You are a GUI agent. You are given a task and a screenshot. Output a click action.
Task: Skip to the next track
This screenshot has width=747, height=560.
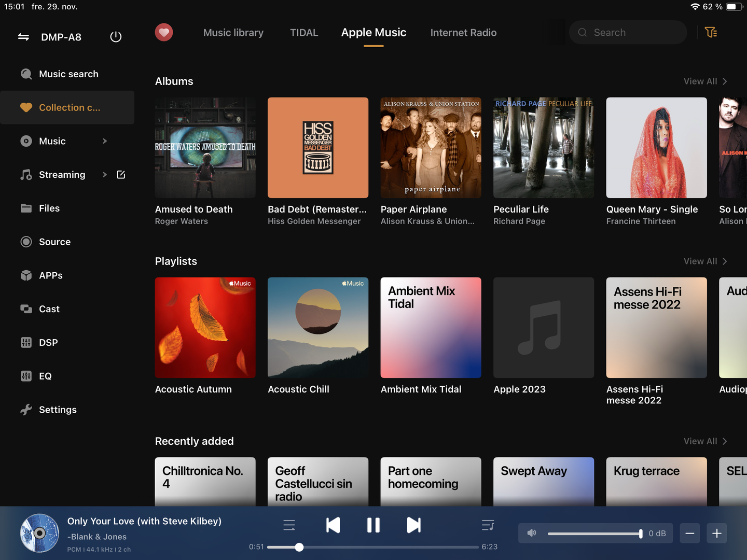click(413, 525)
